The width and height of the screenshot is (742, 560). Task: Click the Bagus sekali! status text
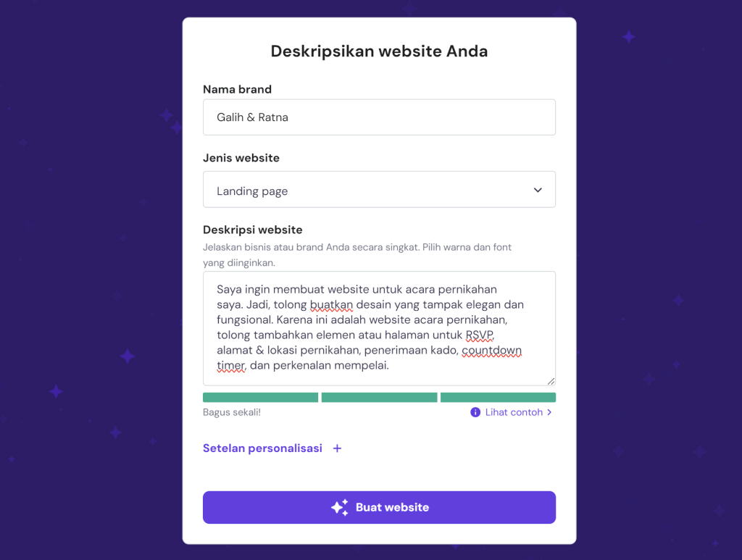(x=231, y=412)
